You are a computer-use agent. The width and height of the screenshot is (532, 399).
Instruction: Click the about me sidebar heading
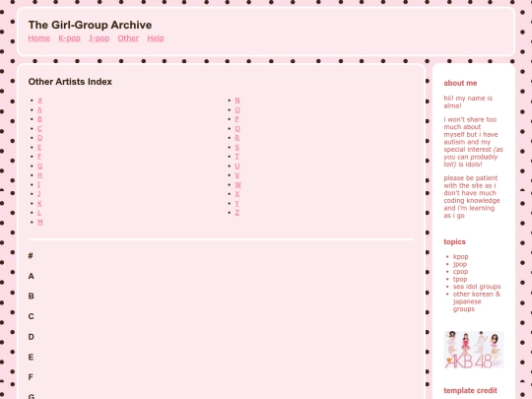[460, 83]
